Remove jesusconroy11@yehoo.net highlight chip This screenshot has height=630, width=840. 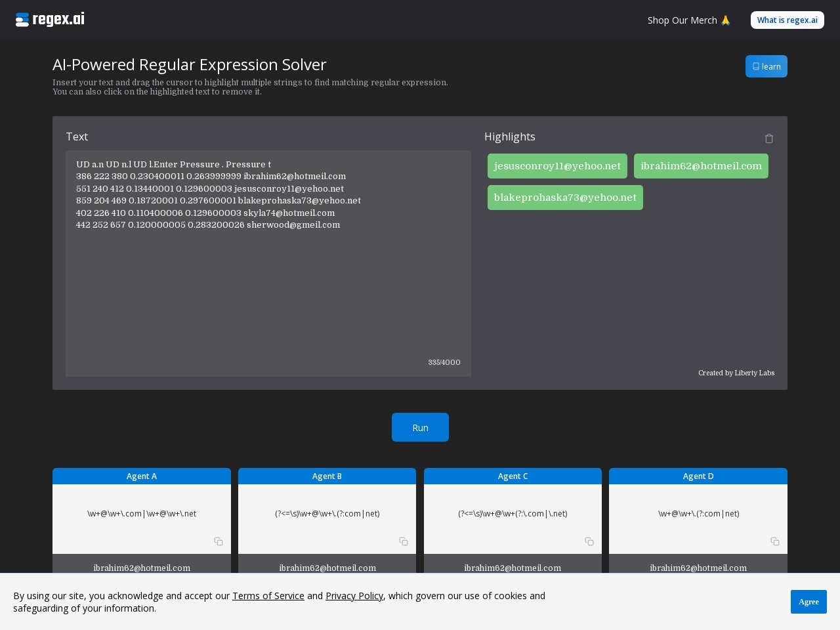[557, 166]
